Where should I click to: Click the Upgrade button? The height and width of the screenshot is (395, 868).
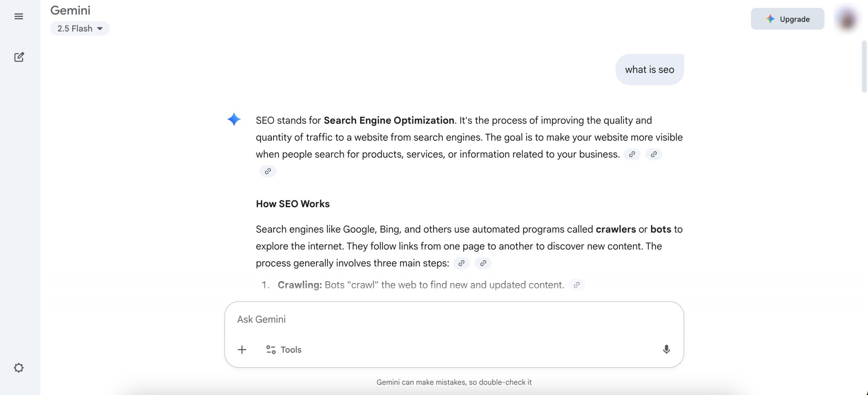[x=787, y=19]
